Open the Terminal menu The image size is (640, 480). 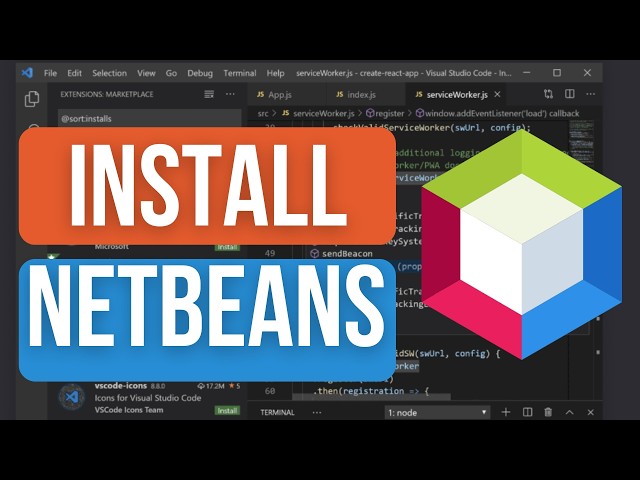240,73
